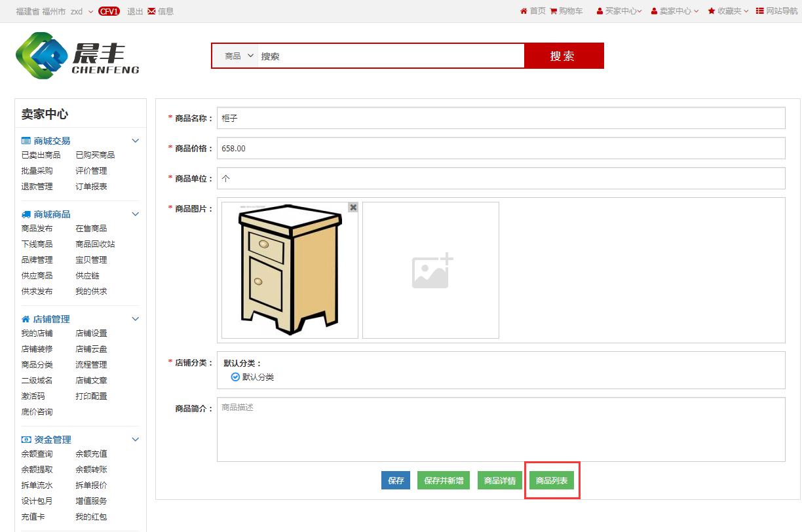Screen dimensions: 802x532
Task: Click the Chenfeng logo
Action: click(77, 56)
